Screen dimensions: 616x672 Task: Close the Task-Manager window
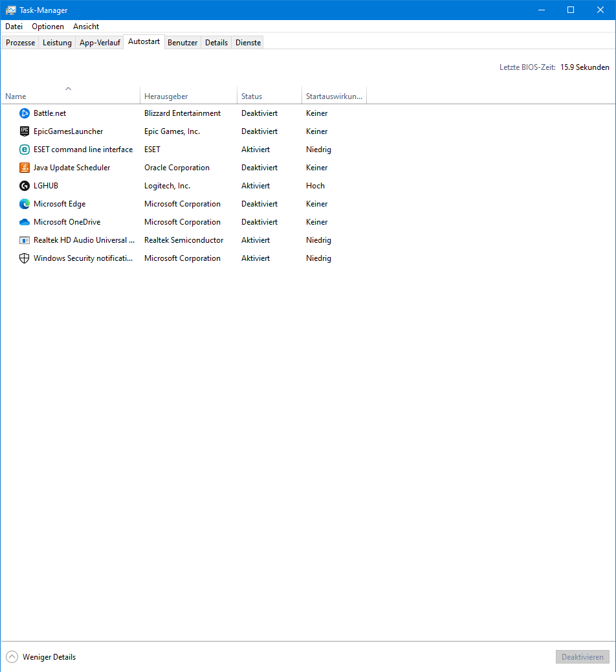tap(600, 10)
